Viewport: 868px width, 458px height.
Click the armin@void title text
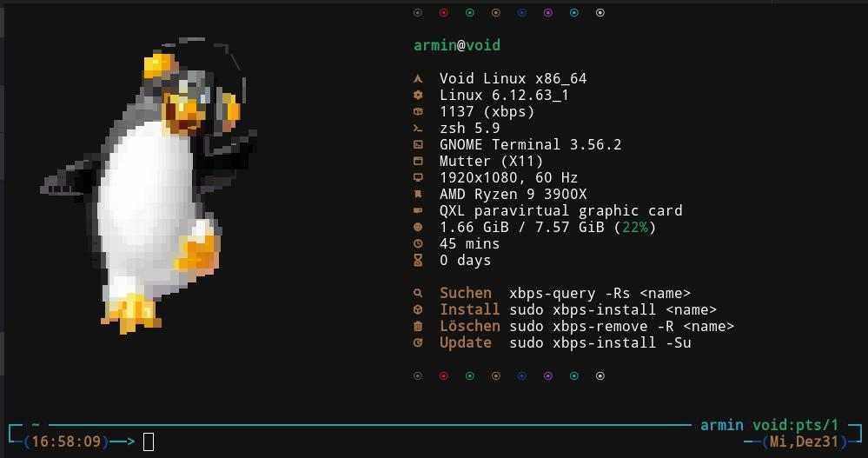pyautogui.click(x=457, y=45)
